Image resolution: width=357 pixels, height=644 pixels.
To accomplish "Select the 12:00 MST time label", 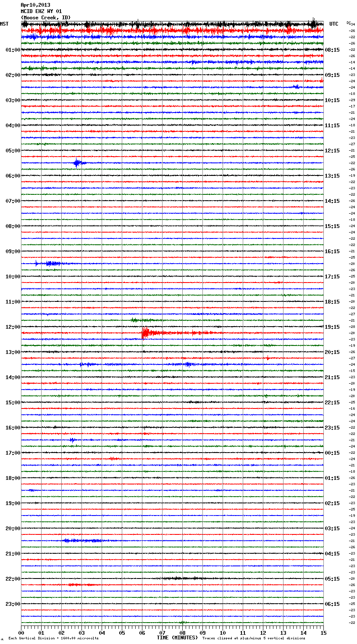I will point(13,327).
